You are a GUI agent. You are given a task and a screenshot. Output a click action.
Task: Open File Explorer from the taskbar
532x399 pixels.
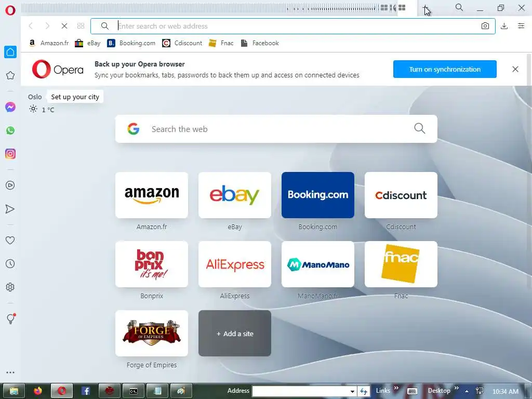14,391
